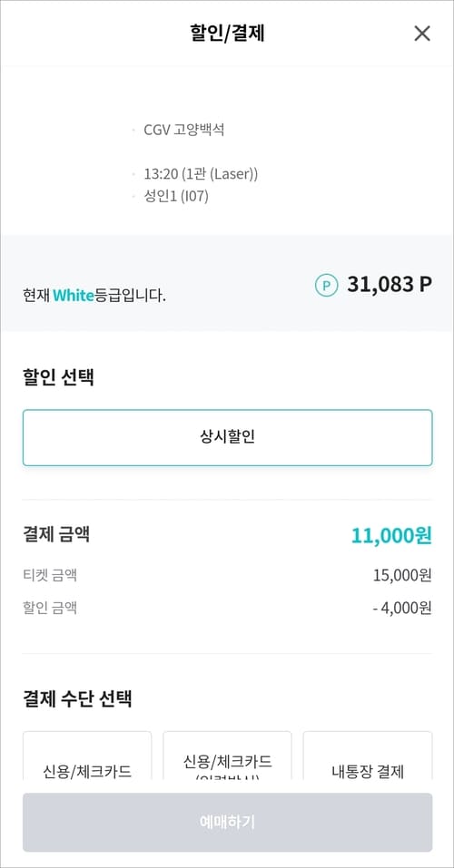Click the 31,083 P points balance

click(x=390, y=285)
